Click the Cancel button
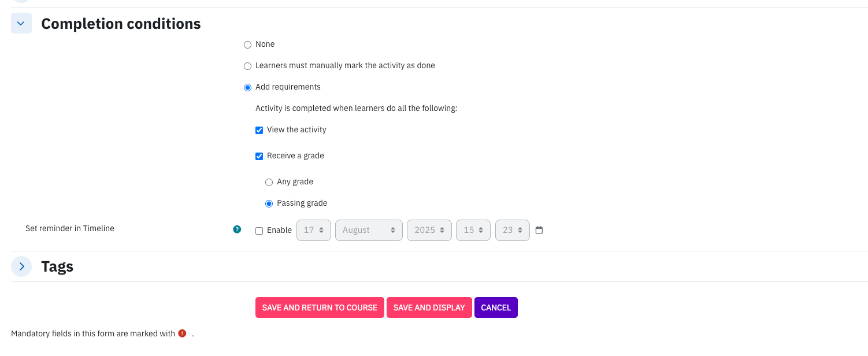The width and height of the screenshot is (868, 356). pyautogui.click(x=496, y=307)
